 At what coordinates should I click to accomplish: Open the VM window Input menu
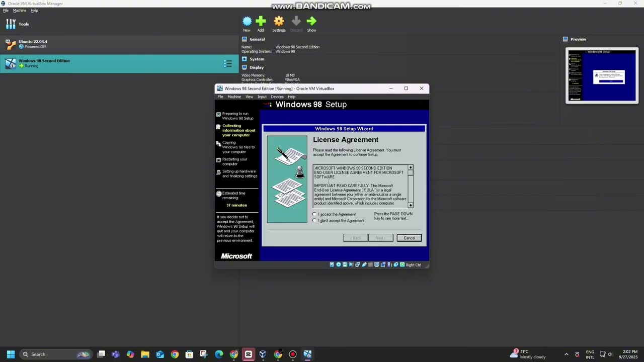tap(262, 97)
